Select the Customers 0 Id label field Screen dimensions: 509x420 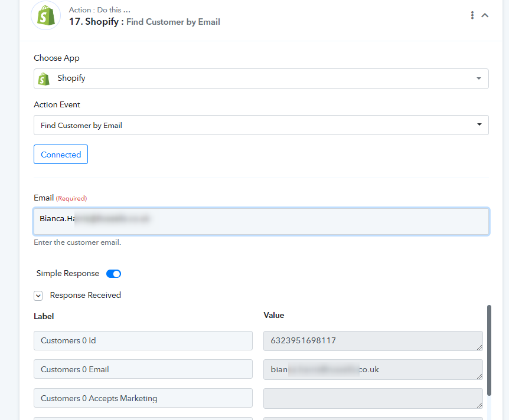coord(143,340)
